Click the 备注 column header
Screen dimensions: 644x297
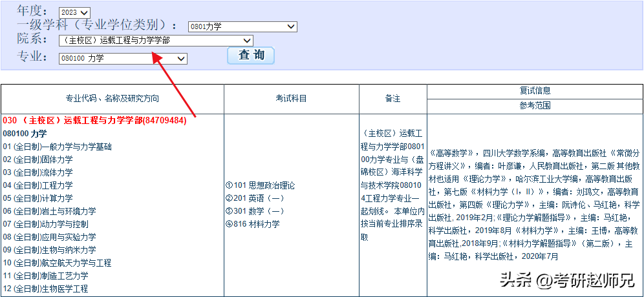[x=392, y=99]
